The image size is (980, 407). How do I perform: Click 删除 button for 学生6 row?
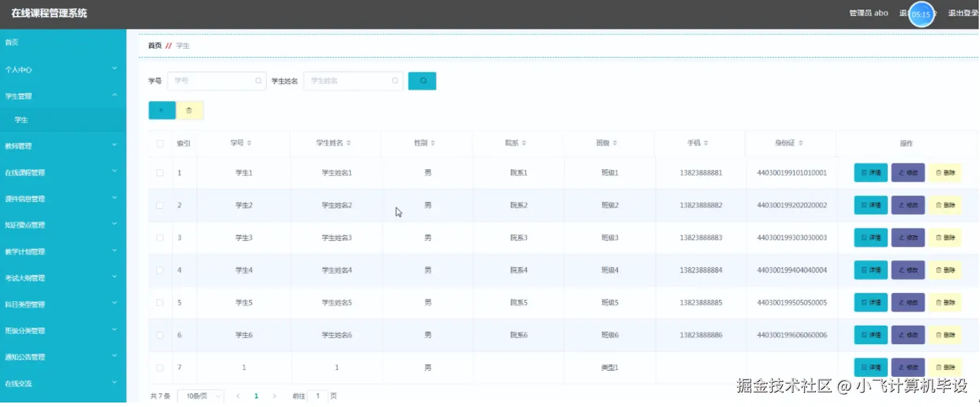point(945,335)
